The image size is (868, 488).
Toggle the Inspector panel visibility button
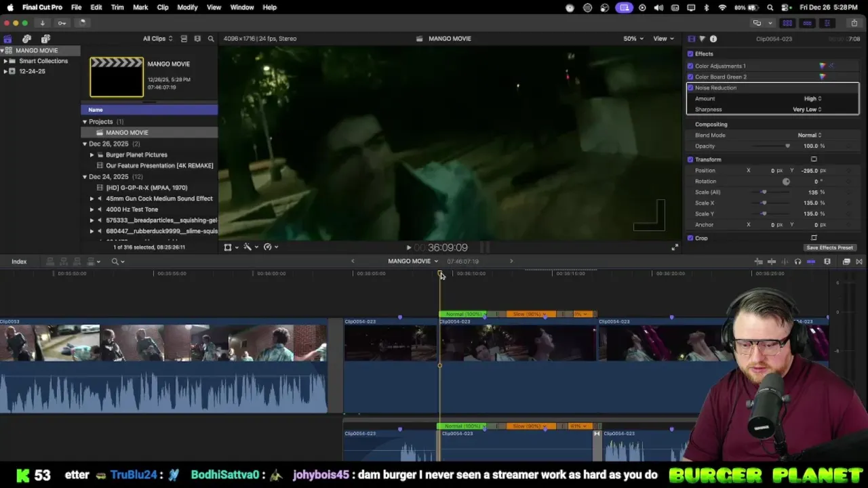coord(827,23)
